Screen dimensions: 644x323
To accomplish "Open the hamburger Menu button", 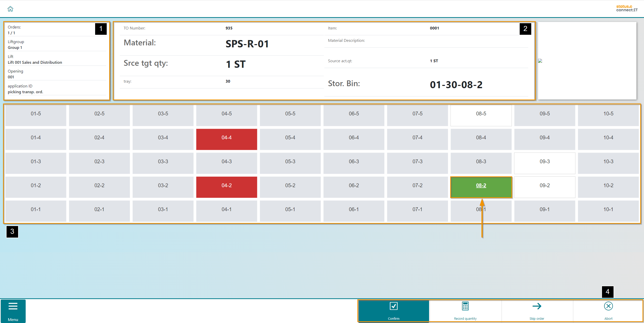I will tap(13, 311).
